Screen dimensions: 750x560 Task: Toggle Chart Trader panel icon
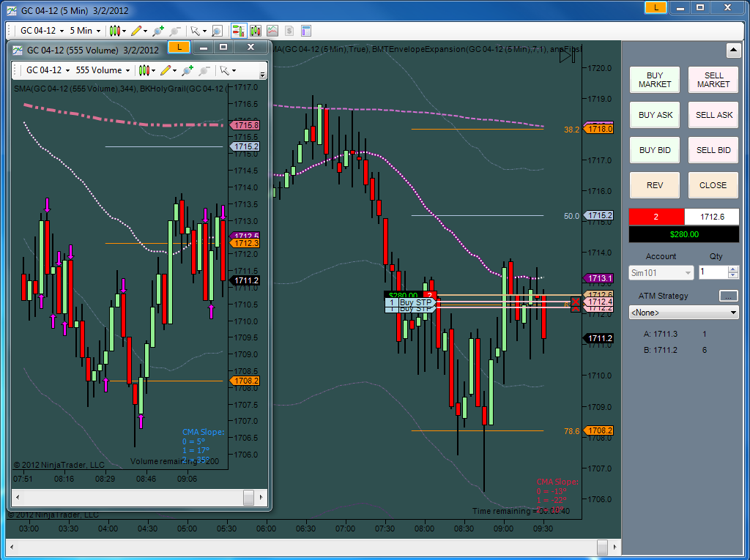238,31
